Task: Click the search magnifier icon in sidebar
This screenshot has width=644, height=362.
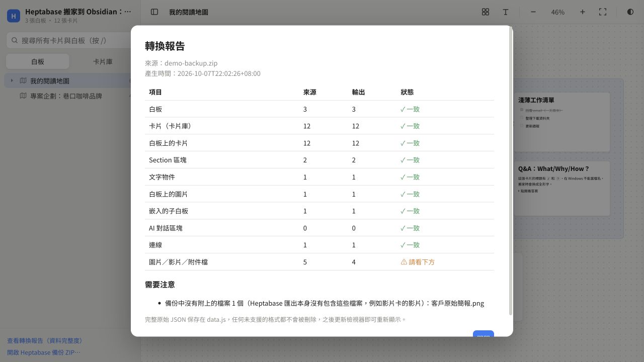Action: (x=15, y=40)
